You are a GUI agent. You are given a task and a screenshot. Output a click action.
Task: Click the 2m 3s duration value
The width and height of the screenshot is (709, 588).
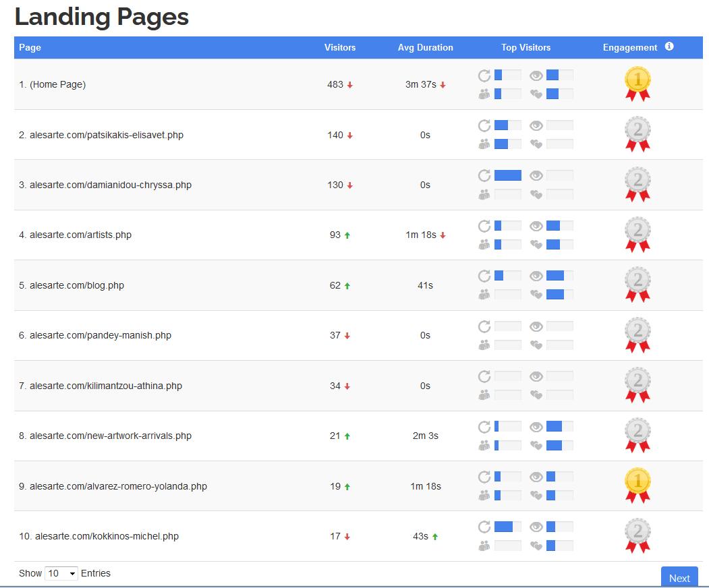pos(426,436)
